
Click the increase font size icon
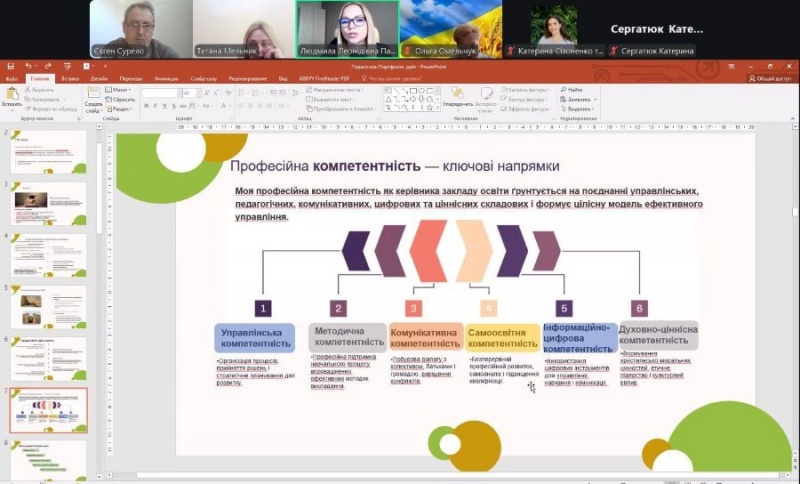(208, 93)
